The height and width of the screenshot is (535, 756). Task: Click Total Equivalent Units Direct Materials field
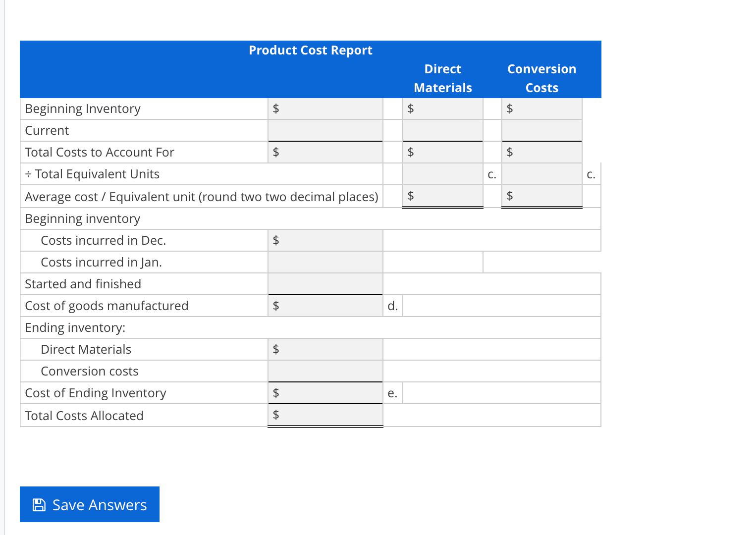click(443, 174)
